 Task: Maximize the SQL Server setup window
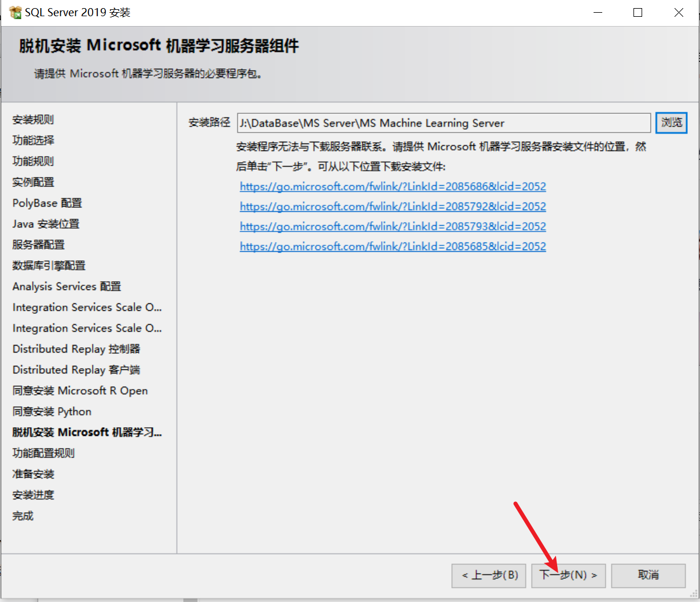pos(638,12)
